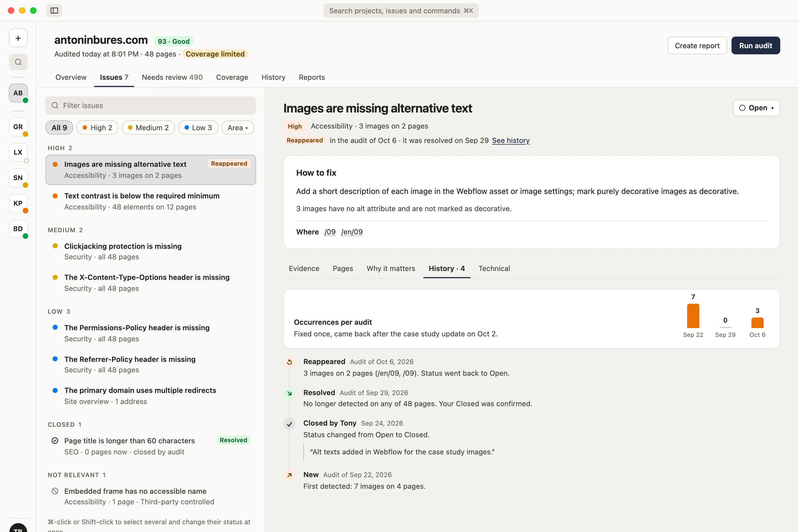The height and width of the screenshot is (532, 798).
Task: Click the Resolved badge on Page title issue
Action: 233,440
